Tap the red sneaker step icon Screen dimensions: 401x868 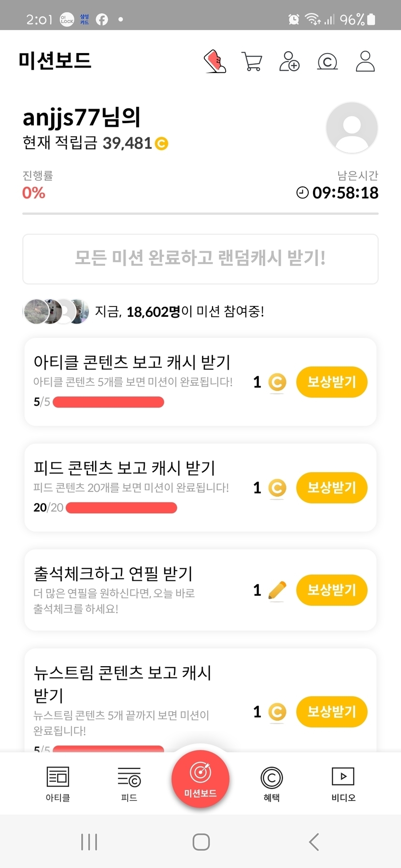215,61
